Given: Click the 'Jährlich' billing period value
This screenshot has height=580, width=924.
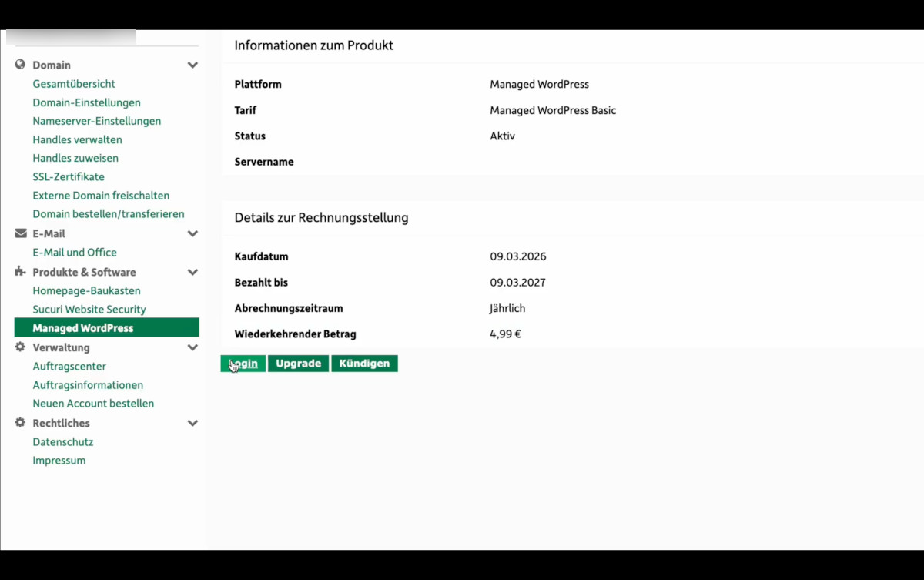Looking at the screenshot, I should [507, 308].
